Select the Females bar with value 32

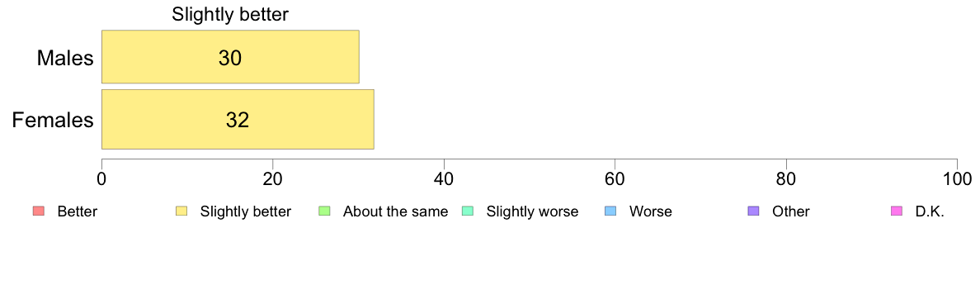point(238,119)
